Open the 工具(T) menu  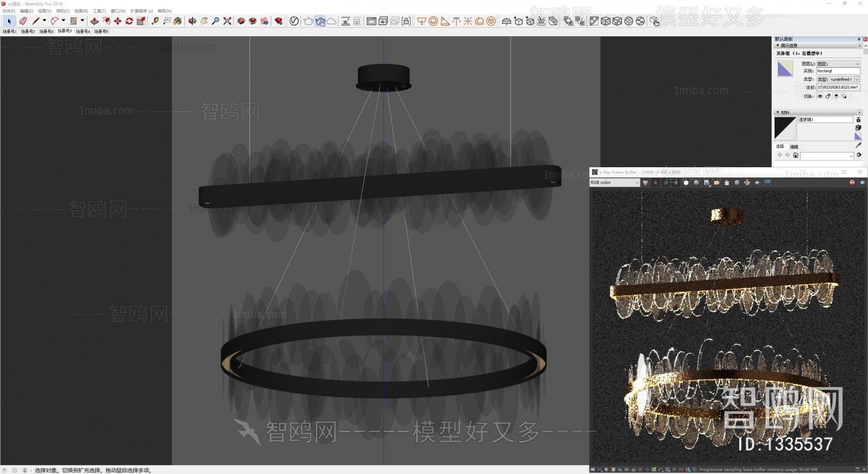(x=99, y=11)
